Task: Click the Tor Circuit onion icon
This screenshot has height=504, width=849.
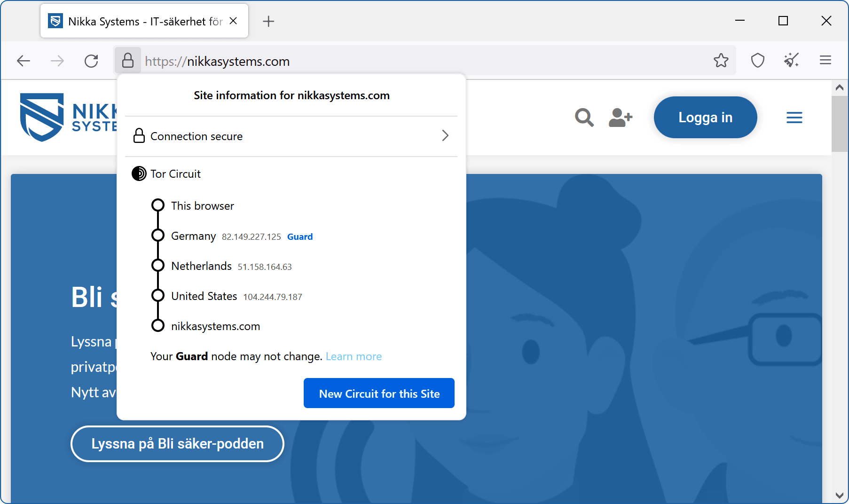Action: pyautogui.click(x=139, y=173)
